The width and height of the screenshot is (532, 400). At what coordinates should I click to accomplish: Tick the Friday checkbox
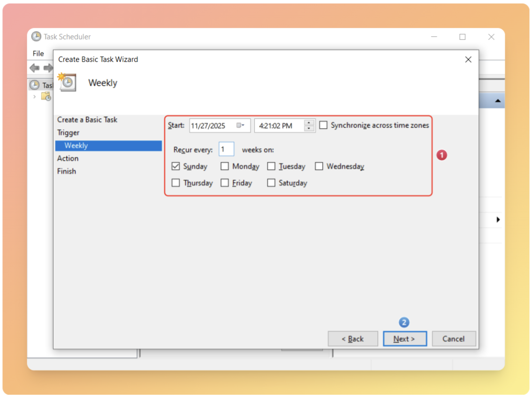point(225,183)
